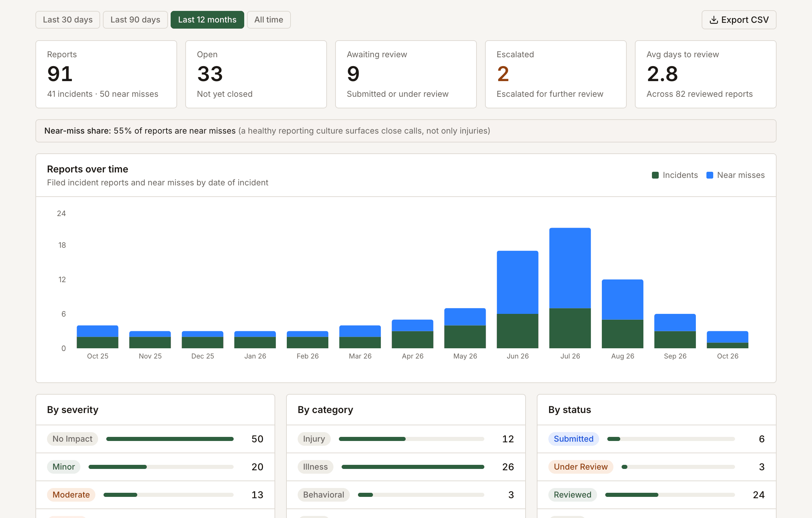This screenshot has height=518, width=812.
Task: Click the Minor severity badge
Action: tap(64, 467)
